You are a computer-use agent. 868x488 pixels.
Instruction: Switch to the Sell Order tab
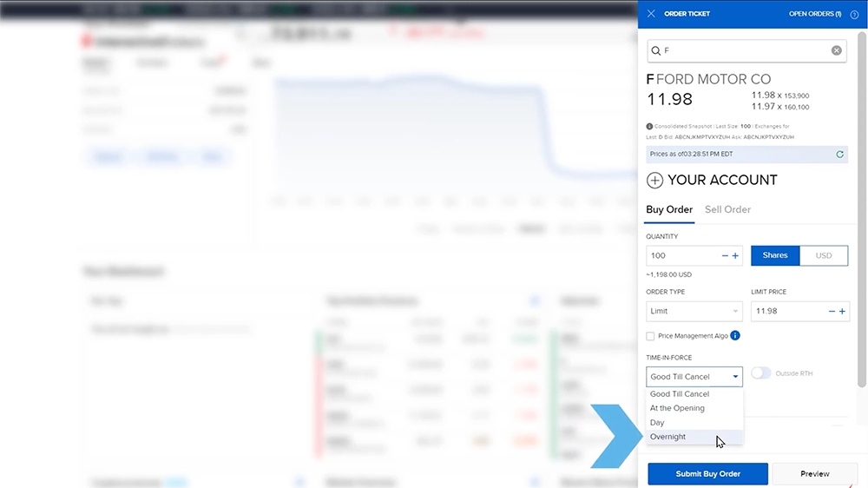pos(727,209)
